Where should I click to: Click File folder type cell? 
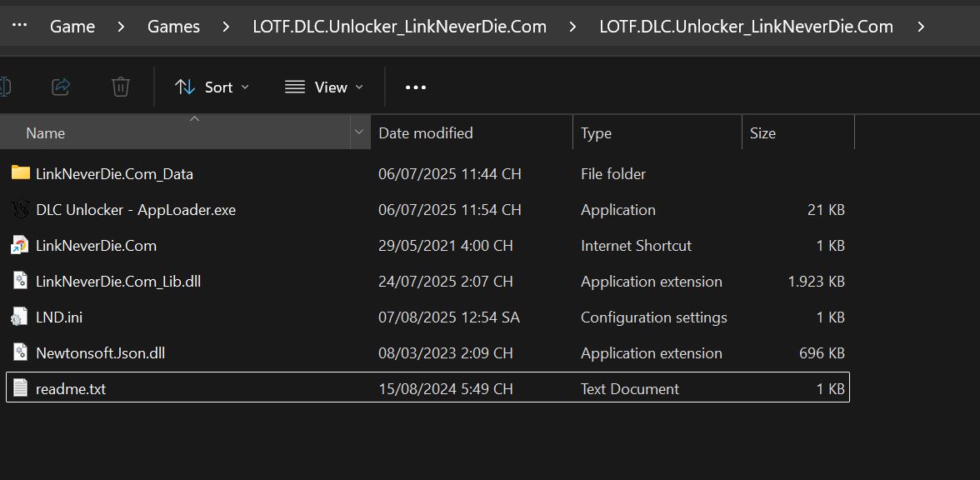click(x=613, y=173)
